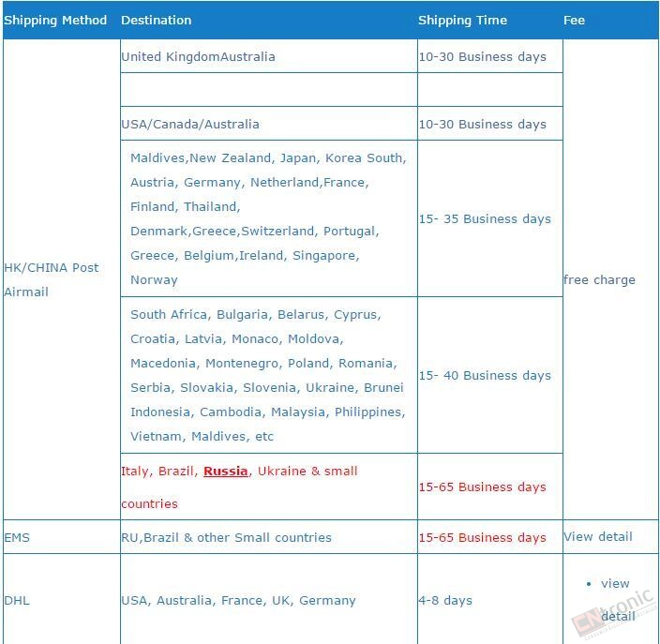The height and width of the screenshot is (644, 660).
Task: Click the Denmark,Greece,Switzerland, Portugal line
Action: click(255, 232)
